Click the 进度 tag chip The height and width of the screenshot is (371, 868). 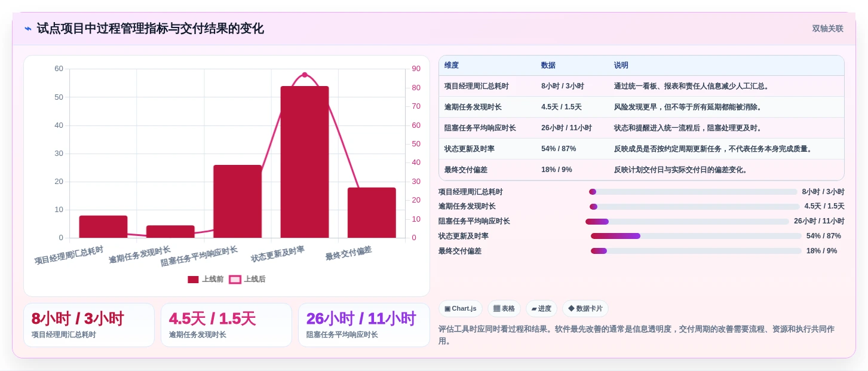541,308
